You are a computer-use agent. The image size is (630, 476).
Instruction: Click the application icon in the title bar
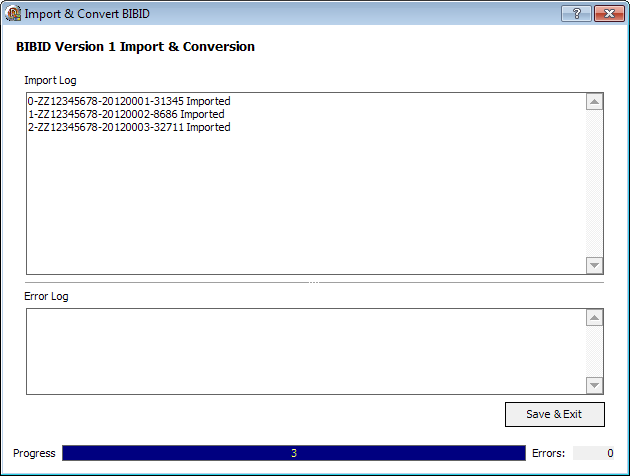14,13
